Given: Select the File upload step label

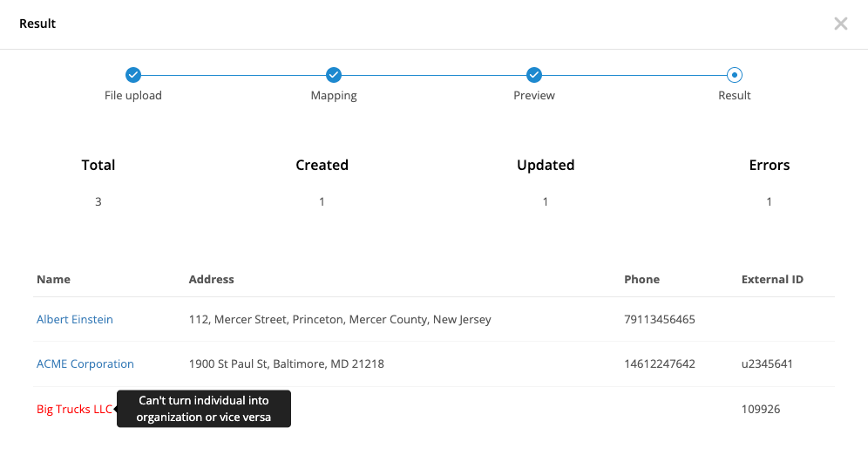Looking at the screenshot, I should 132,95.
